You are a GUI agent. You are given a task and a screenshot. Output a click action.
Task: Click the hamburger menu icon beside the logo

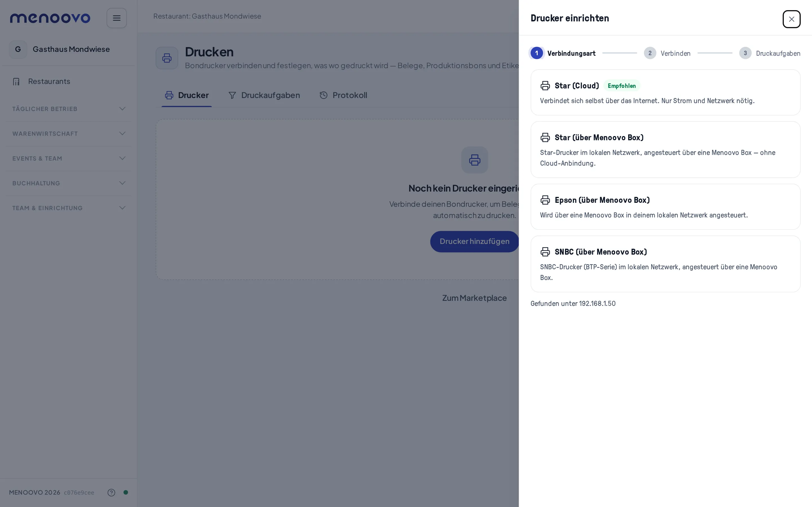pyautogui.click(x=116, y=18)
